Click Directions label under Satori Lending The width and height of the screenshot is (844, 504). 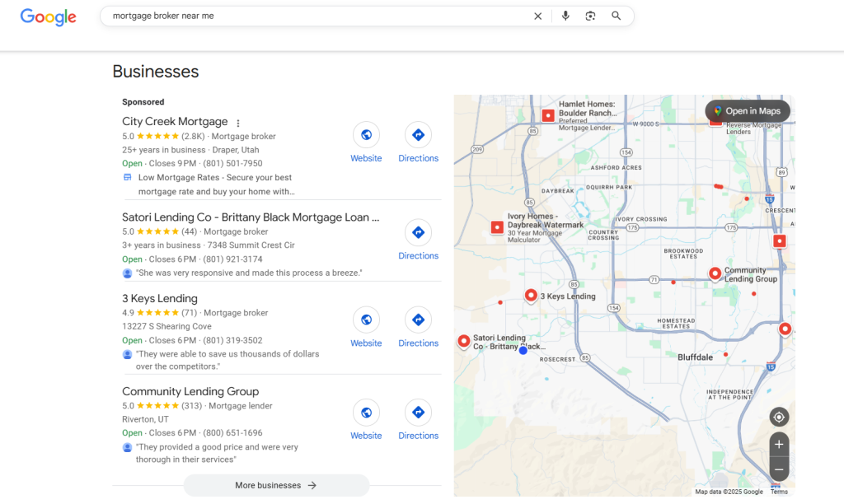(x=418, y=256)
